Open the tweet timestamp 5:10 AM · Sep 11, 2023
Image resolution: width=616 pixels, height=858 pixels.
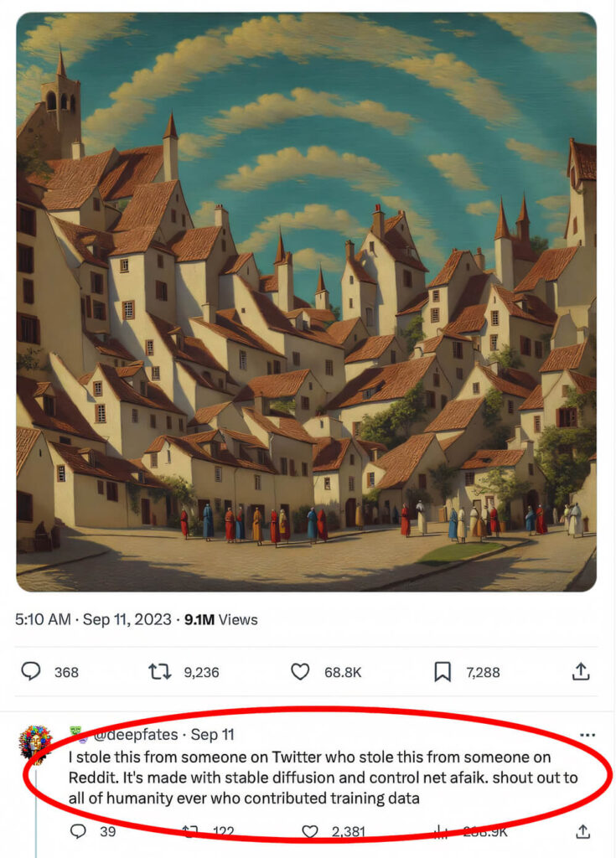(89, 620)
